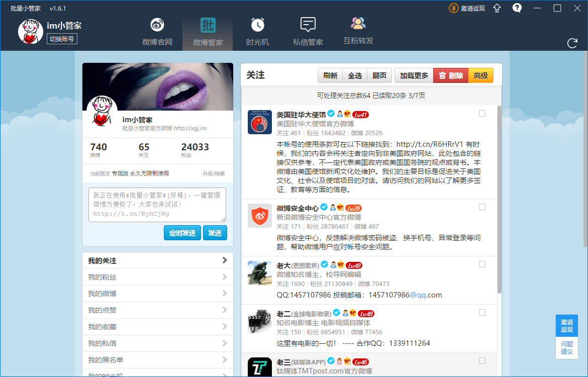
Task: Select 我的微博 menu item
Action: click(x=157, y=294)
